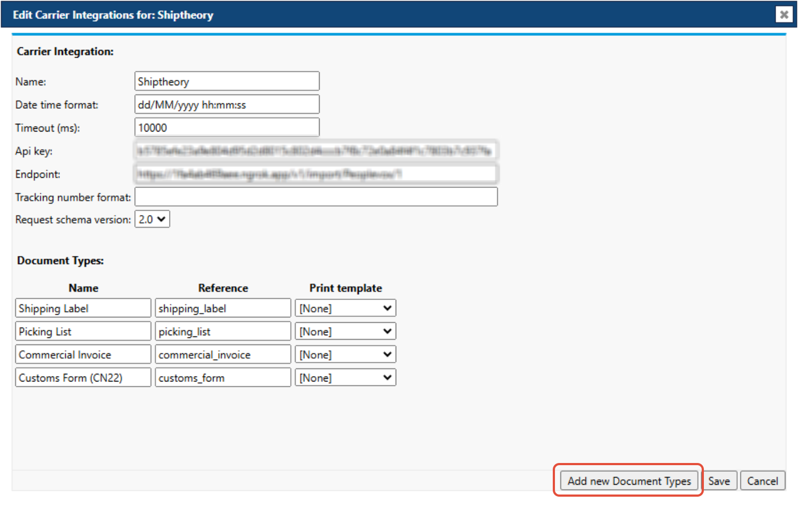Screen dimensions: 799x532
Task: Open the Request schema version dropdown
Action: click(152, 220)
